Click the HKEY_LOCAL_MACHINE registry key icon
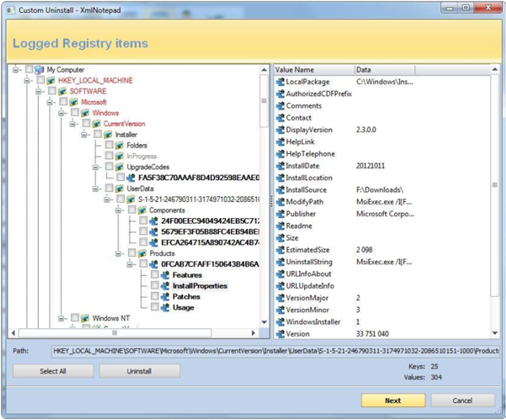Screen dimensions: 506x420 pos(51,81)
